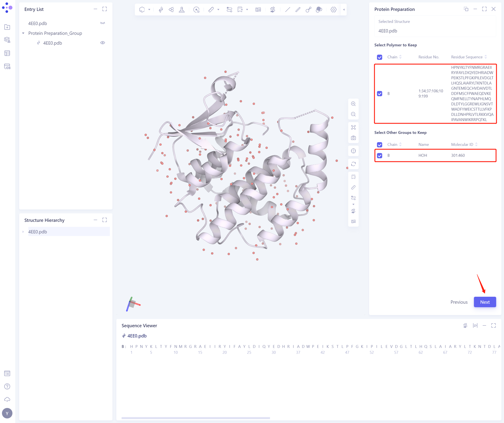Click the measurement ruler tool in the toolbar

point(211,10)
